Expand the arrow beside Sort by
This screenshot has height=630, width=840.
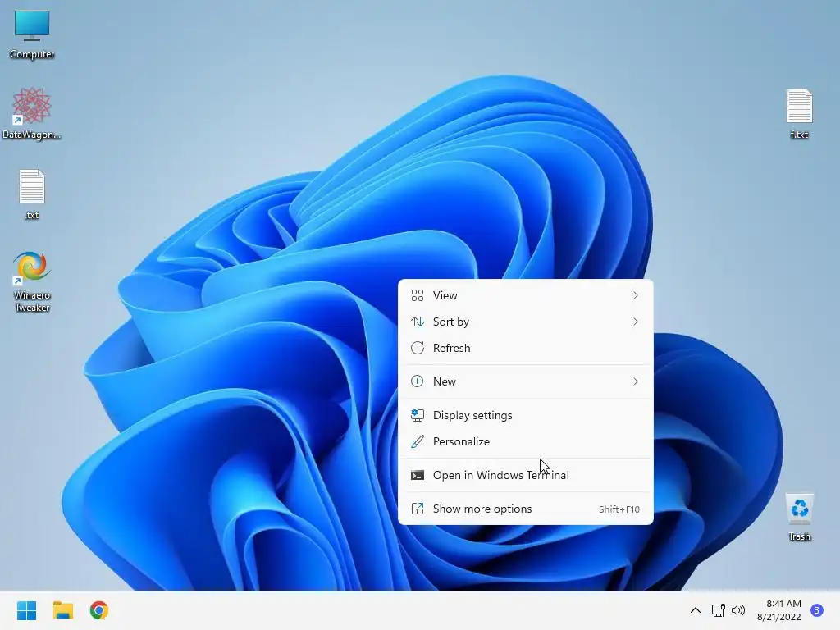[636, 322]
